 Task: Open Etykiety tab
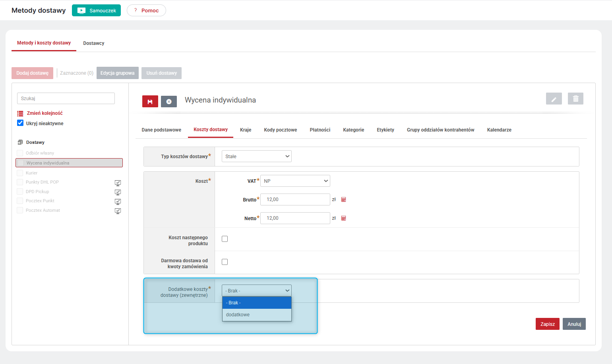pos(385,130)
